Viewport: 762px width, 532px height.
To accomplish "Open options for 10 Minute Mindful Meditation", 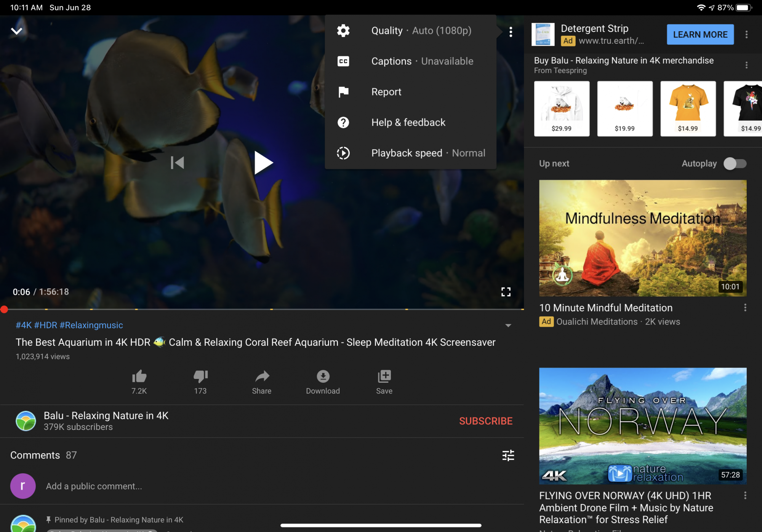I will click(745, 307).
